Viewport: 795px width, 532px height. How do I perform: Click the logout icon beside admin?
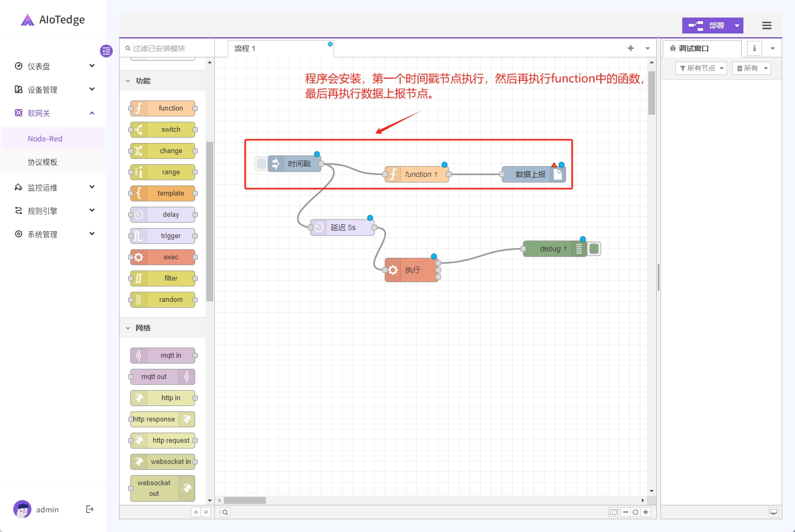point(90,509)
